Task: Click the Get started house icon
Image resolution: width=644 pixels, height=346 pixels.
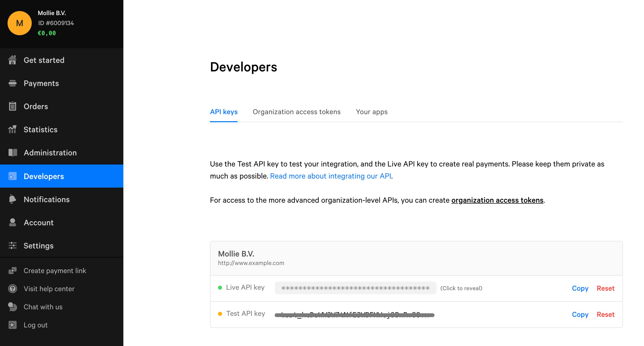Action: (12, 60)
